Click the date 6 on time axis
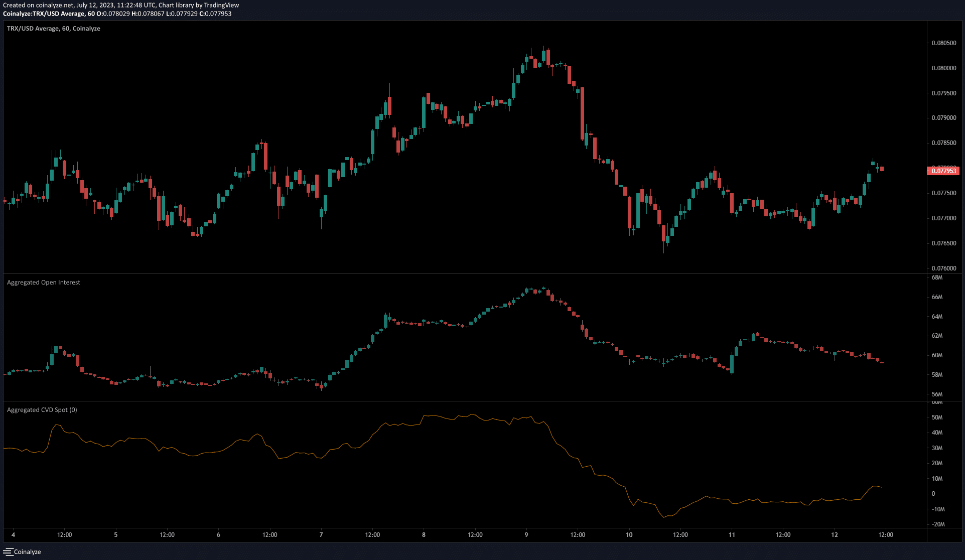 (x=218, y=535)
